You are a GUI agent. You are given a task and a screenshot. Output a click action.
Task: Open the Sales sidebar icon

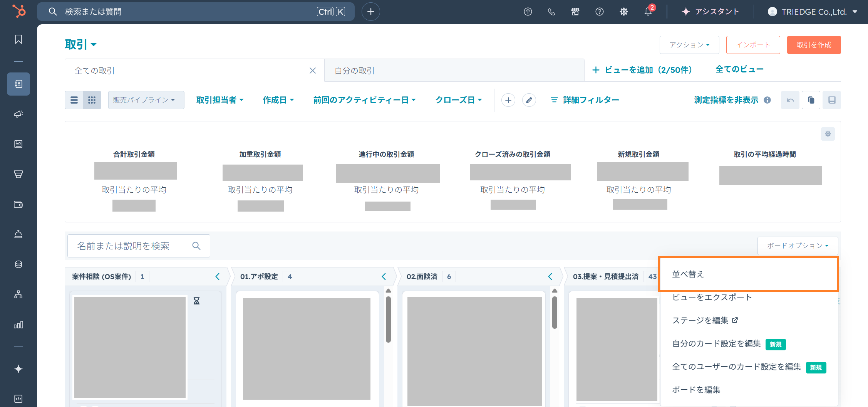[18, 174]
